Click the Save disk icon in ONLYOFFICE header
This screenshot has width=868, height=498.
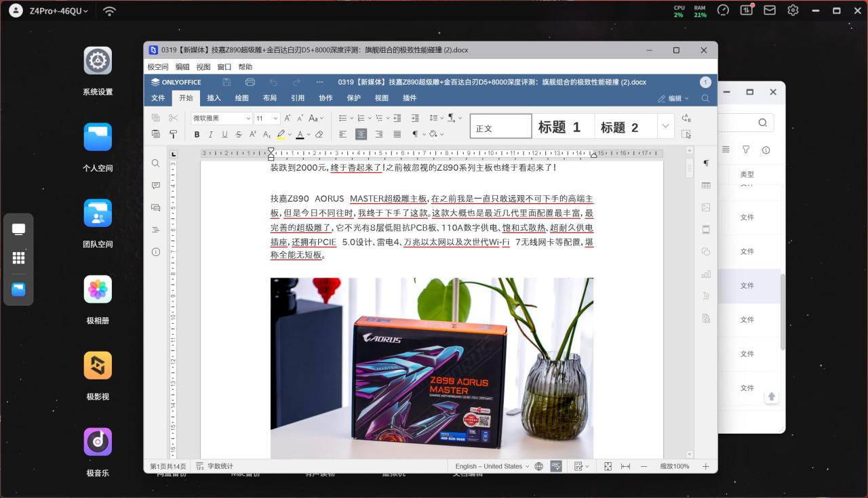pos(226,82)
